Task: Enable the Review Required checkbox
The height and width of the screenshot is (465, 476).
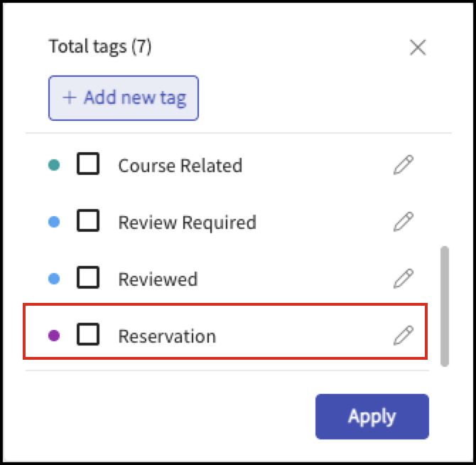Action: click(88, 220)
